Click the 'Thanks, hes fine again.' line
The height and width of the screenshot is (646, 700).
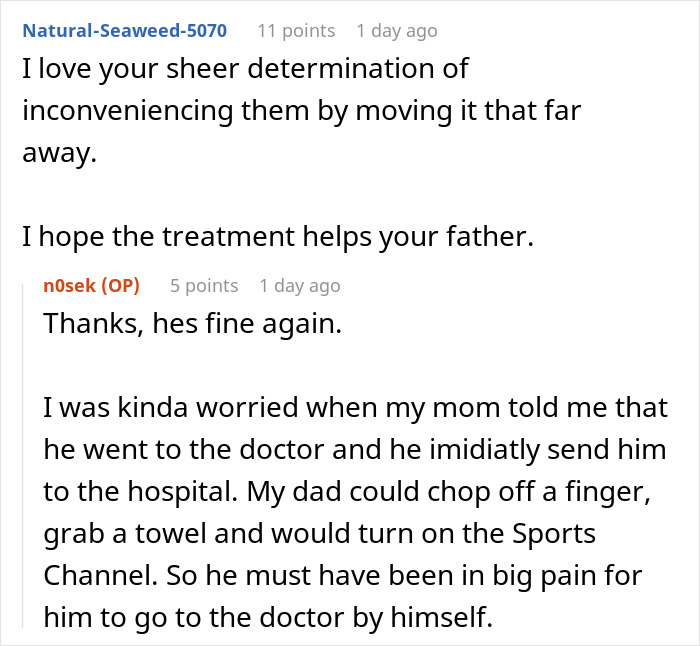point(192,326)
